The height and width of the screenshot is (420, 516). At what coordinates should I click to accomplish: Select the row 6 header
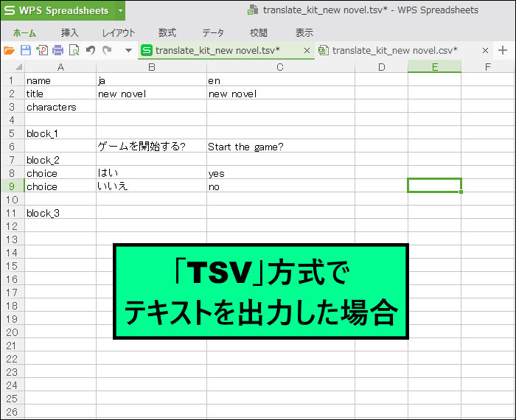12,147
